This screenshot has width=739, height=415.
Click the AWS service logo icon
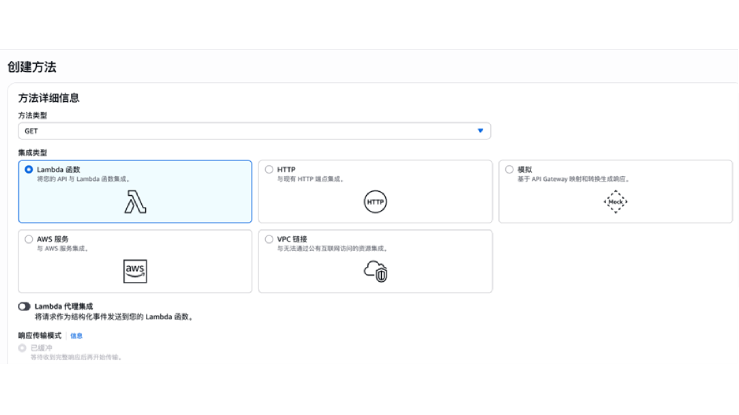tap(135, 271)
